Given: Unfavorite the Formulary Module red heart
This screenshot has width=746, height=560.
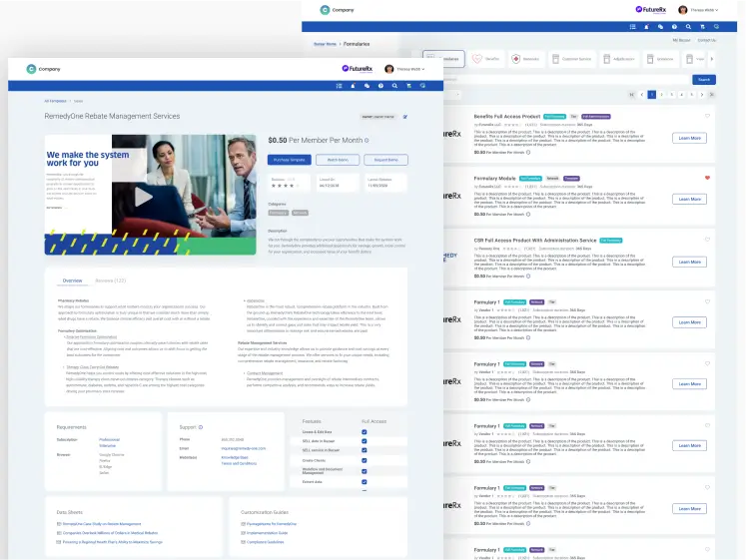Looking at the screenshot, I should tap(707, 178).
